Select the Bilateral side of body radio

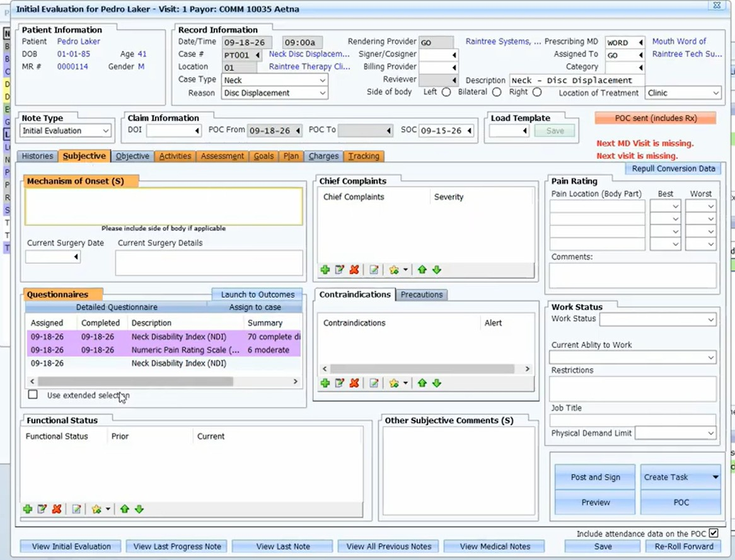pyautogui.click(x=497, y=93)
